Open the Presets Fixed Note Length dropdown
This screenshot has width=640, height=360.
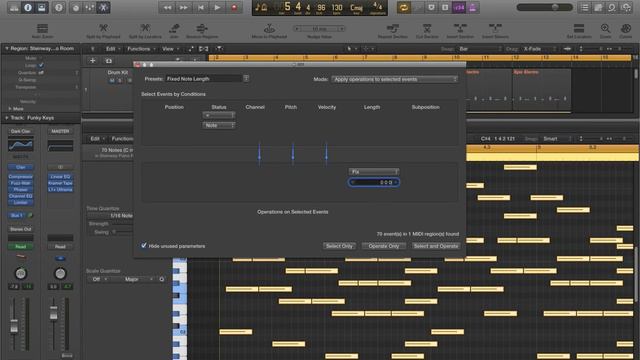click(x=207, y=79)
